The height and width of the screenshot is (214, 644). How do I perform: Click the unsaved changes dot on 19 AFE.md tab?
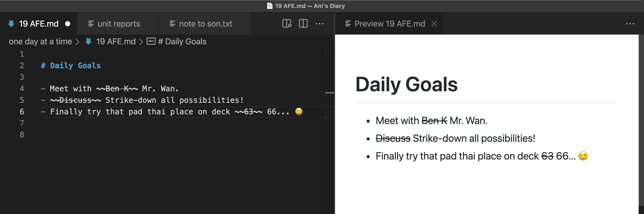click(x=67, y=24)
